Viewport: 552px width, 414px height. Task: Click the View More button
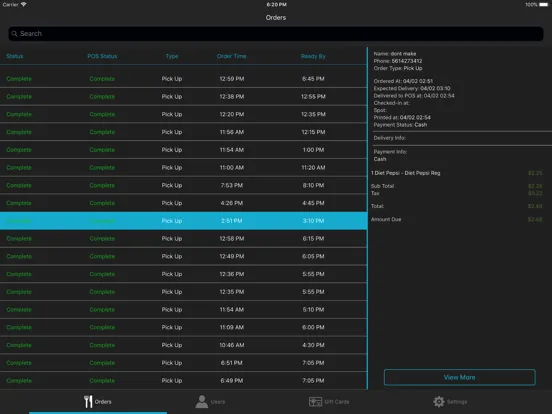point(459,377)
